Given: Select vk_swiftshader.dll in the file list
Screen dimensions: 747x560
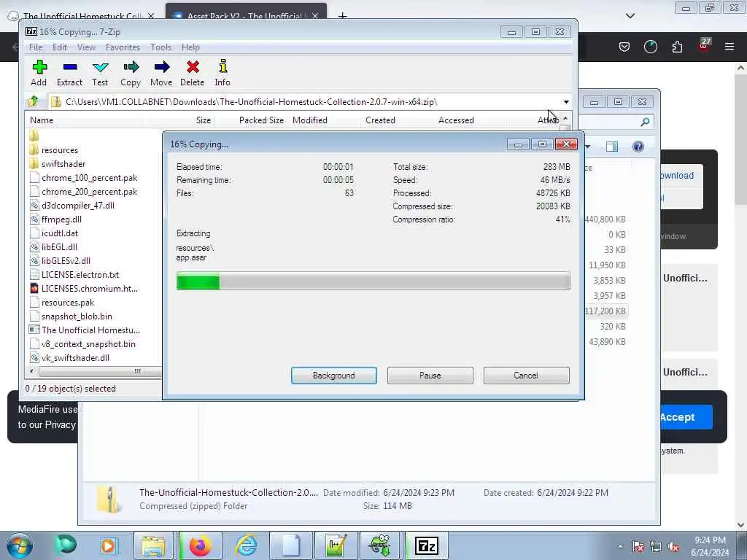Looking at the screenshot, I should [75, 357].
